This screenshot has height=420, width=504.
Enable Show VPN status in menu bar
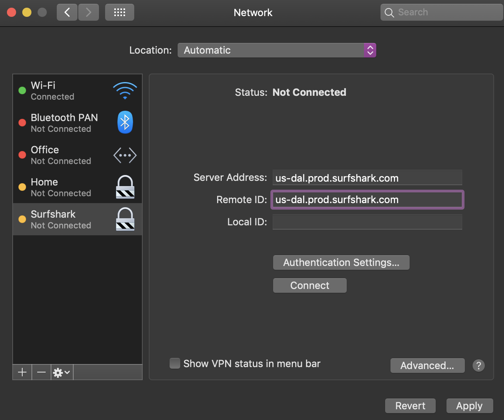[x=175, y=363]
